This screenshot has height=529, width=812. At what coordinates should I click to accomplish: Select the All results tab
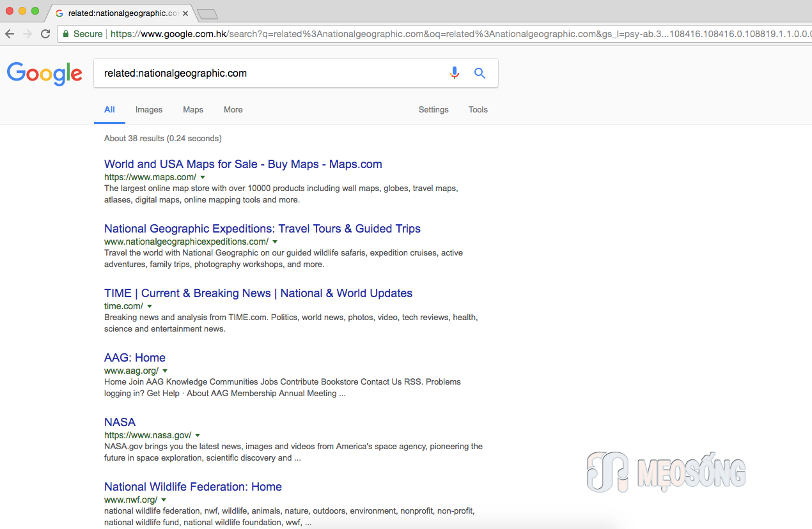click(110, 110)
